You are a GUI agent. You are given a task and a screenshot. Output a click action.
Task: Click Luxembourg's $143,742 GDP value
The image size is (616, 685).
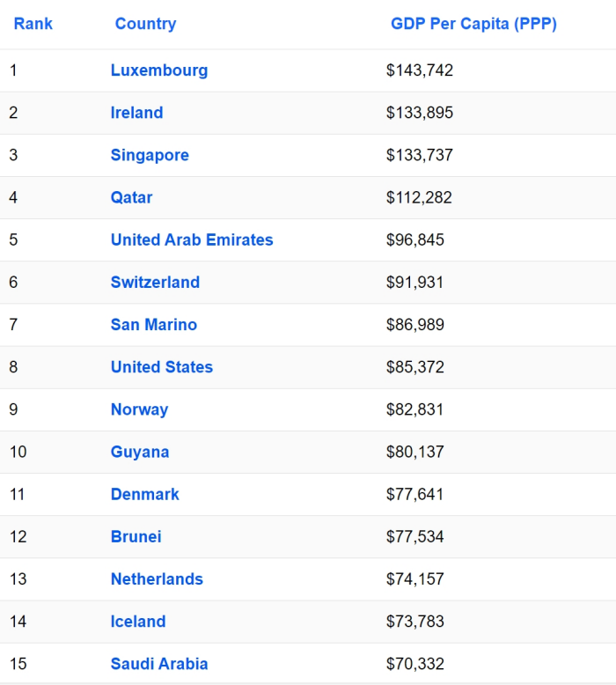[420, 70]
